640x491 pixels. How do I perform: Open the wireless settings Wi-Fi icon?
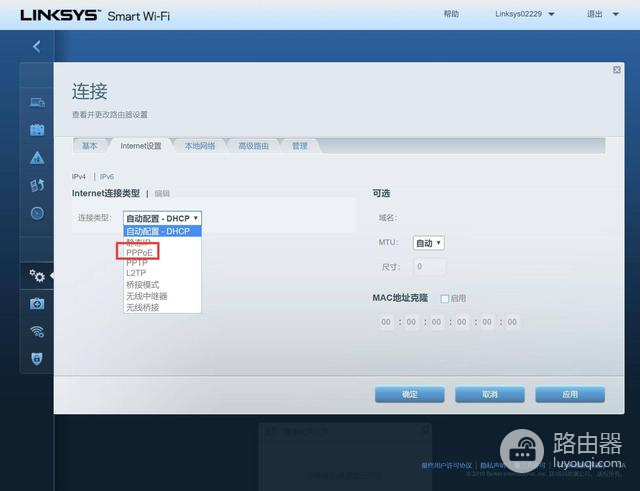tap(37, 331)
